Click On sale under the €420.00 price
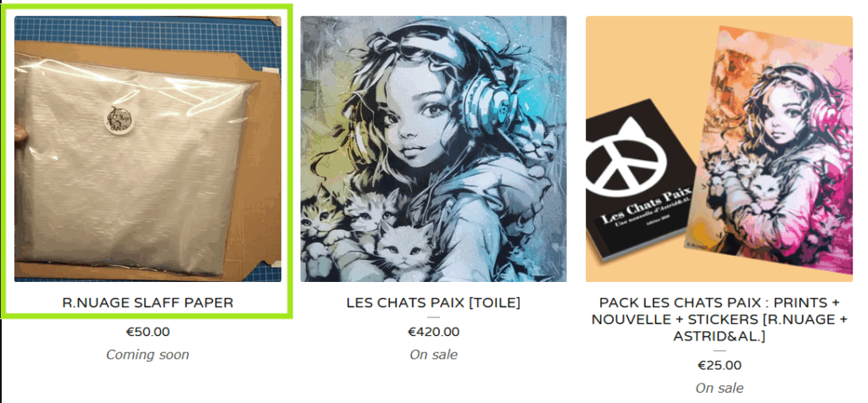The image size is (868, 403). click(433, 355)
